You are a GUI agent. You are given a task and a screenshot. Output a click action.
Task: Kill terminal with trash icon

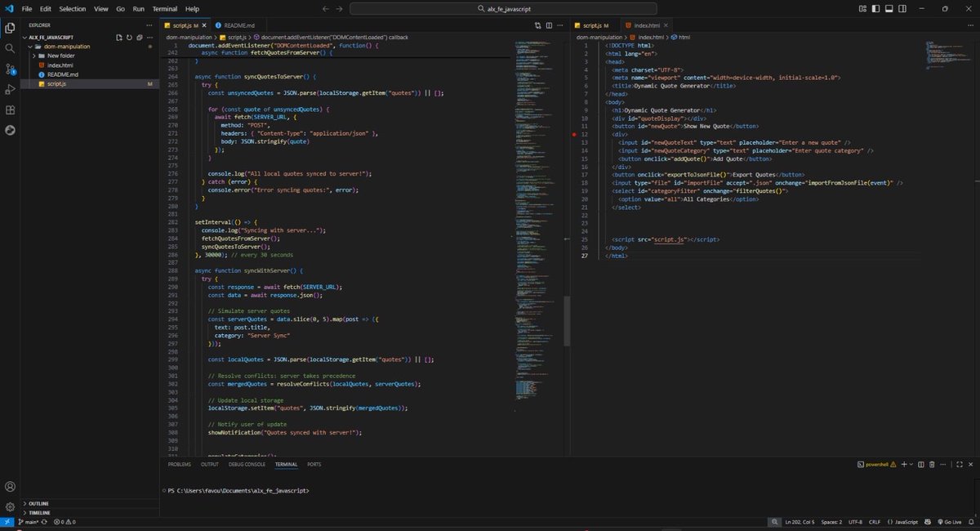pyautogui.click(x=933, y=464)
